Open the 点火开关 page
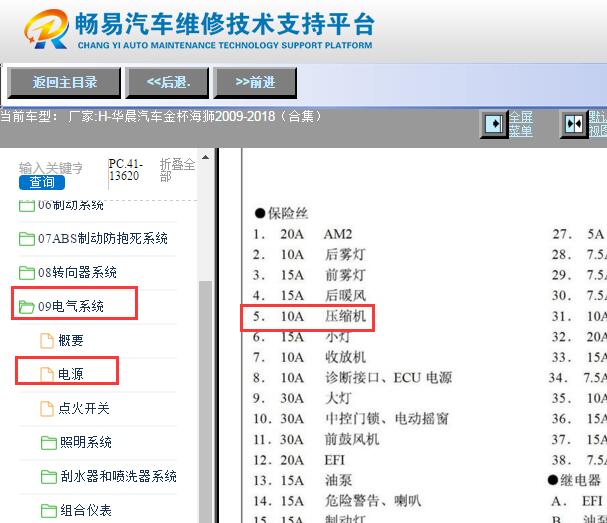Image resolution: width=607 pixels, height=523 pixels. click(84, 408)
